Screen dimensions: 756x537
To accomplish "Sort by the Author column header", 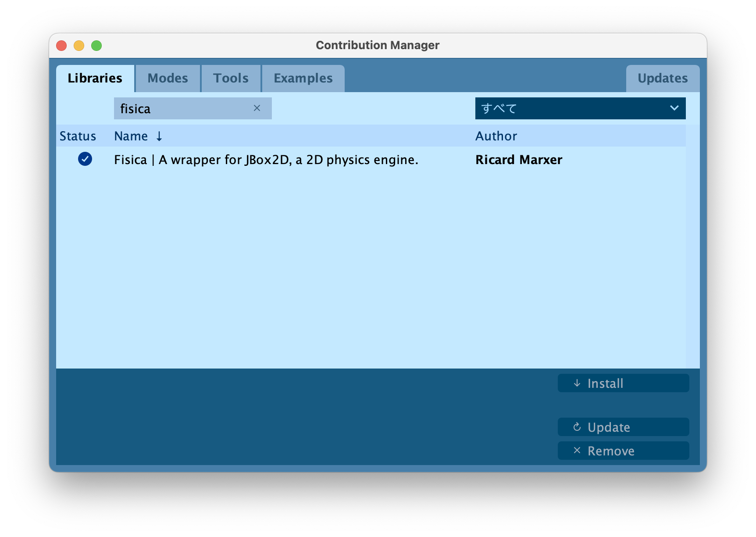I will [x=496, y=136].
